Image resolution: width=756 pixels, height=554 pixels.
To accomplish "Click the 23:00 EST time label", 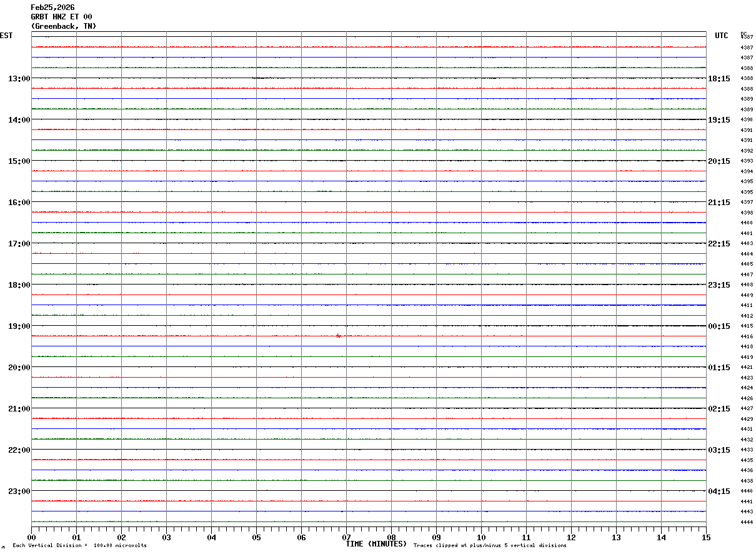I will (19, 491).
